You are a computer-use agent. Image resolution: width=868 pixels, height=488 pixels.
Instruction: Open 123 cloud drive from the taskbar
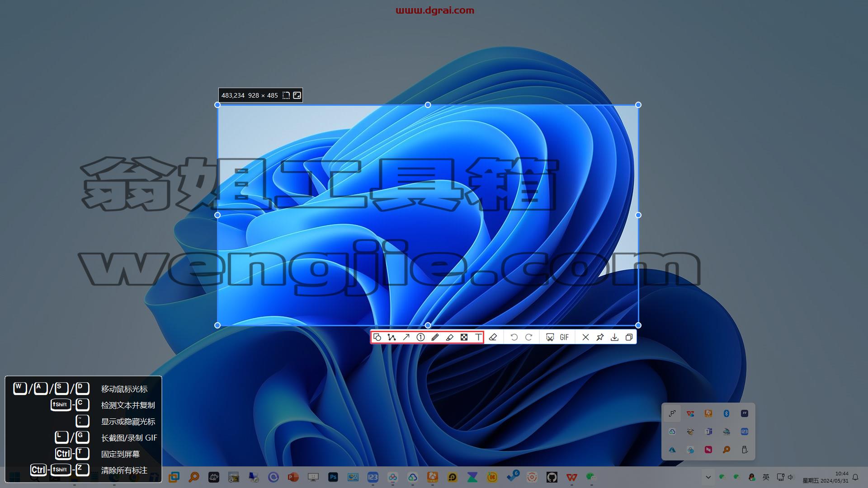(373, 477)
